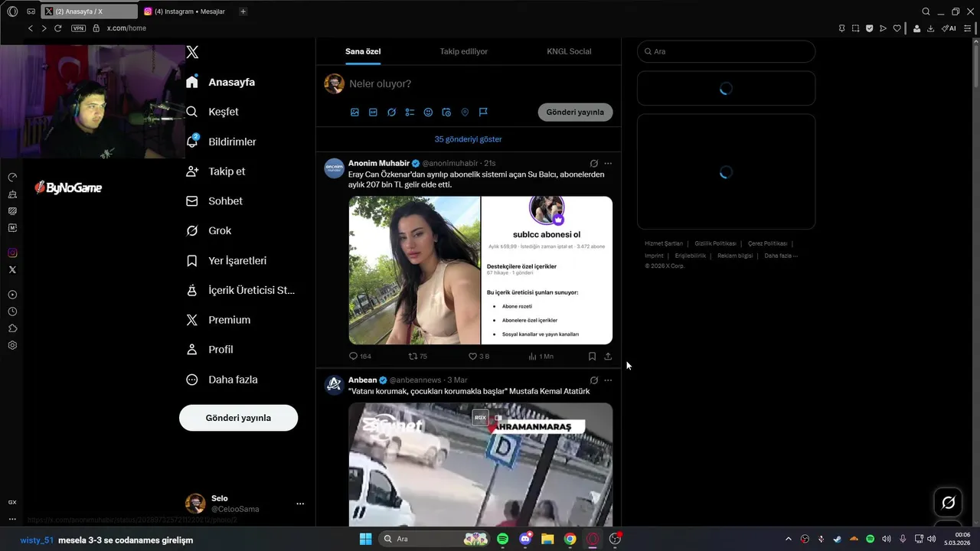Open Spotify from the taskbar
The width and height of the screenshot is (980, 551).
(502, 539)
